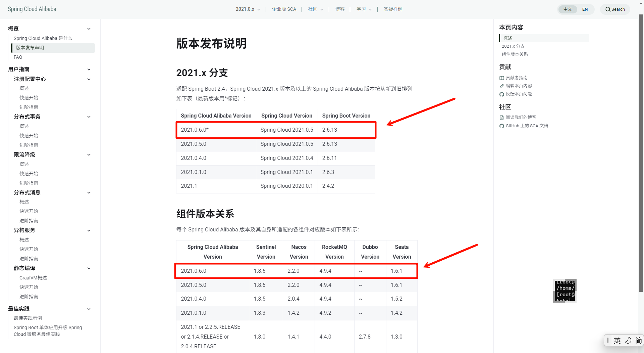The image size is (644, 353).
Task: Open the 反馈本页问题 link
Action: (519, 94)
